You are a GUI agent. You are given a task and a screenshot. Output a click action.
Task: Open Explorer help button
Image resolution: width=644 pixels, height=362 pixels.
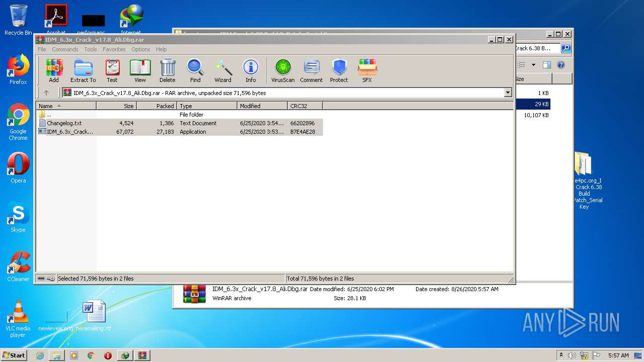(x=561, y=65)
